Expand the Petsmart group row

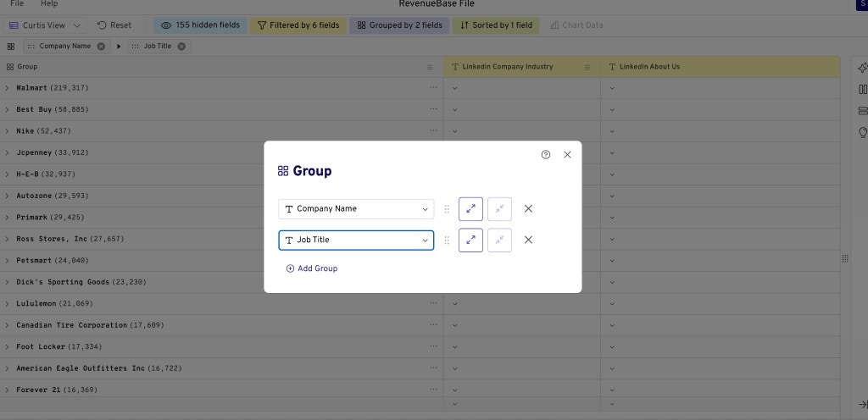(x=7, y=260)
